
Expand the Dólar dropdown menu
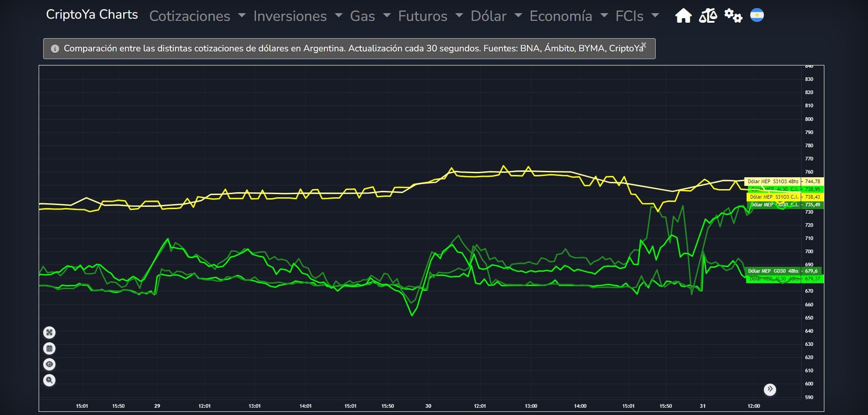[496, 16]
